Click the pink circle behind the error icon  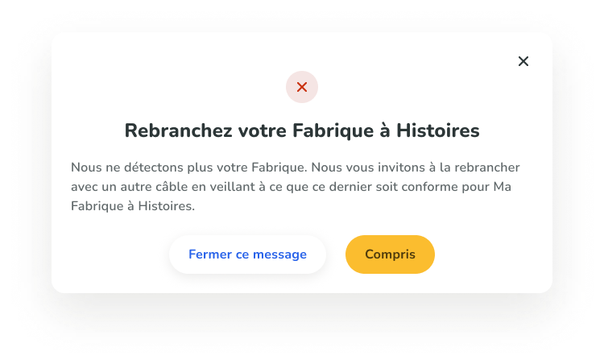pyautogui.click(x=302, y=87)
